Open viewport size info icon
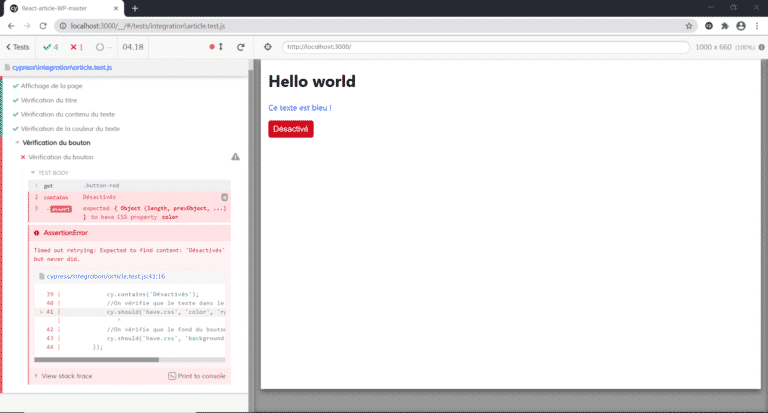Image resolution: width=768 pixels, height=413 pixels. click(x=762, y=47)
